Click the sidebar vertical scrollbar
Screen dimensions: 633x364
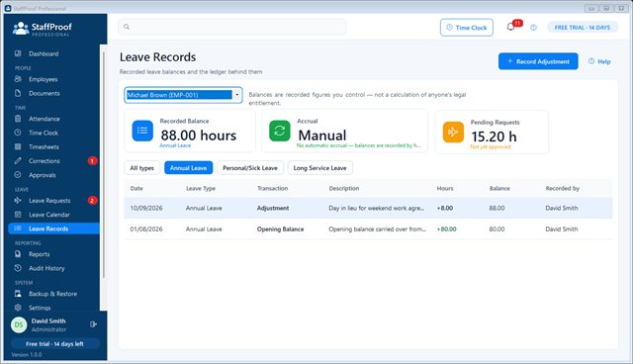click(x=103, y=165)
